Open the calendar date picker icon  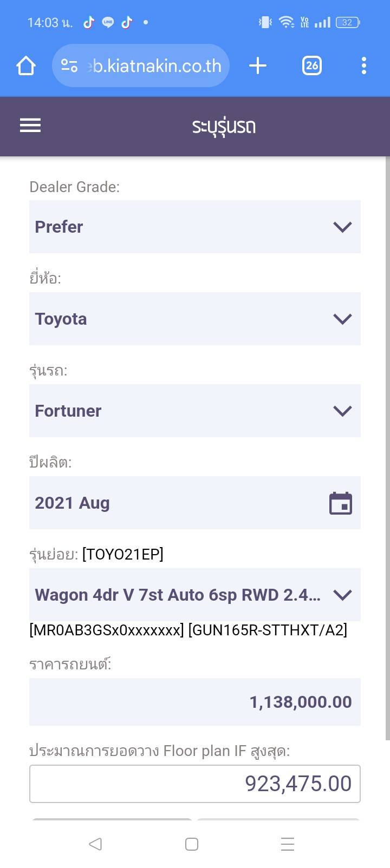[x=341, y=503]
